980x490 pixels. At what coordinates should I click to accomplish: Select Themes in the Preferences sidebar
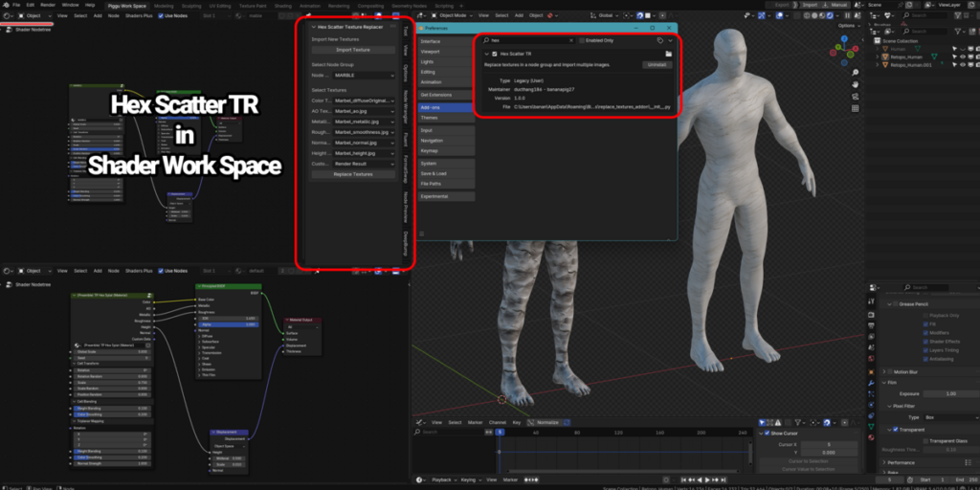(x=446, y=118)
